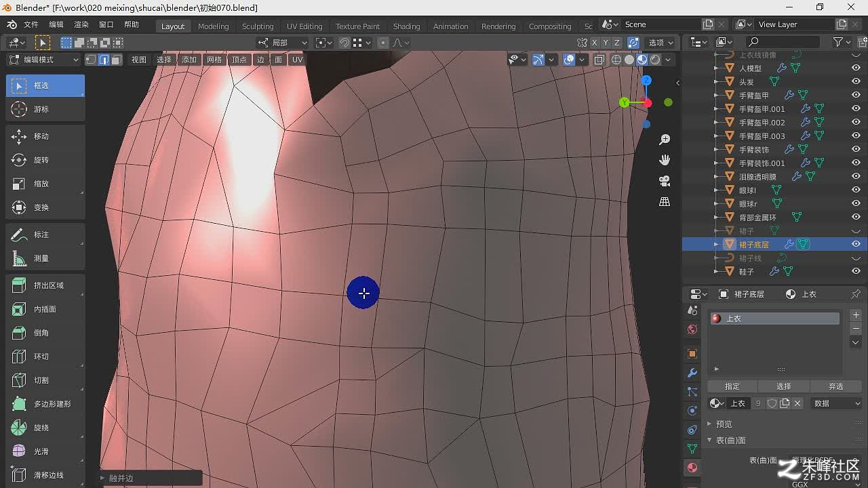Choose the 旋绕 spin tool
The image size is (868, 488).
point(45,428)
